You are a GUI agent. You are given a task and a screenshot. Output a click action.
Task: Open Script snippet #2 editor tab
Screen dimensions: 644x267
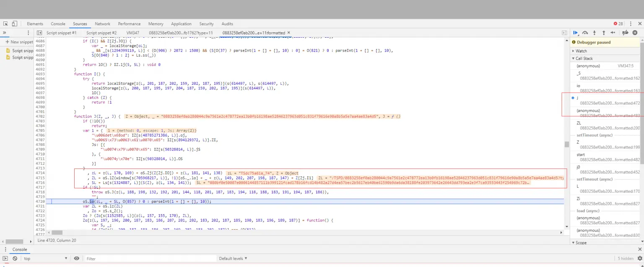[x=101, y=33]
